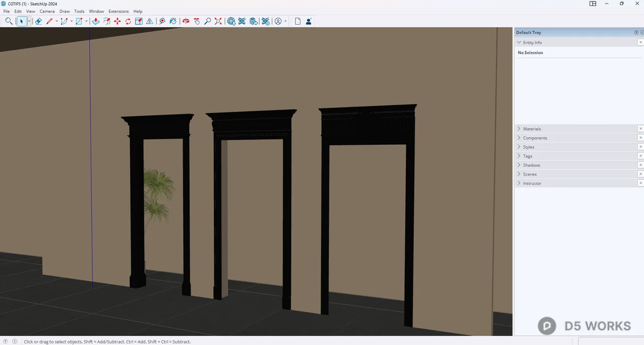Open the Extensions menu
Viewport: 644px width, 345px height.
coord(119,11)
